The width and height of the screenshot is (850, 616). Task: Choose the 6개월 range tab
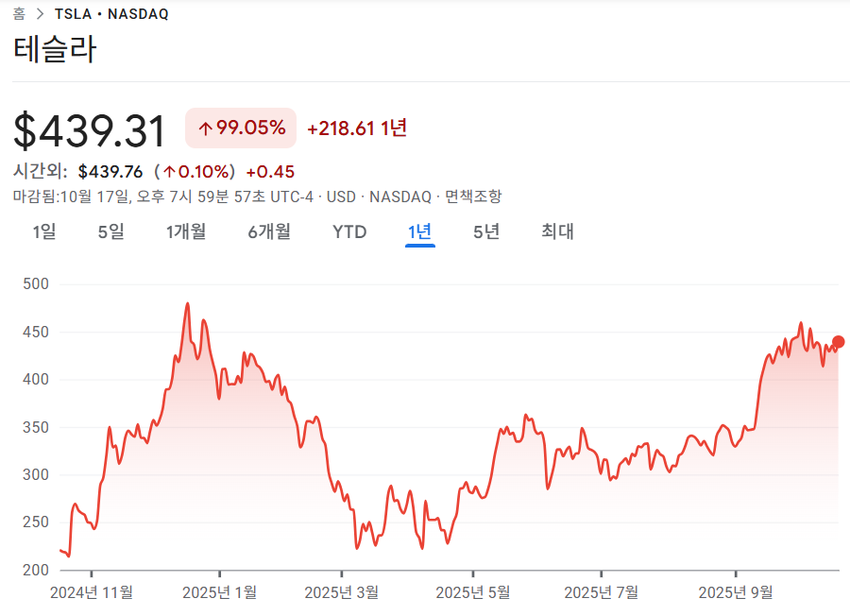pos(269,231)
